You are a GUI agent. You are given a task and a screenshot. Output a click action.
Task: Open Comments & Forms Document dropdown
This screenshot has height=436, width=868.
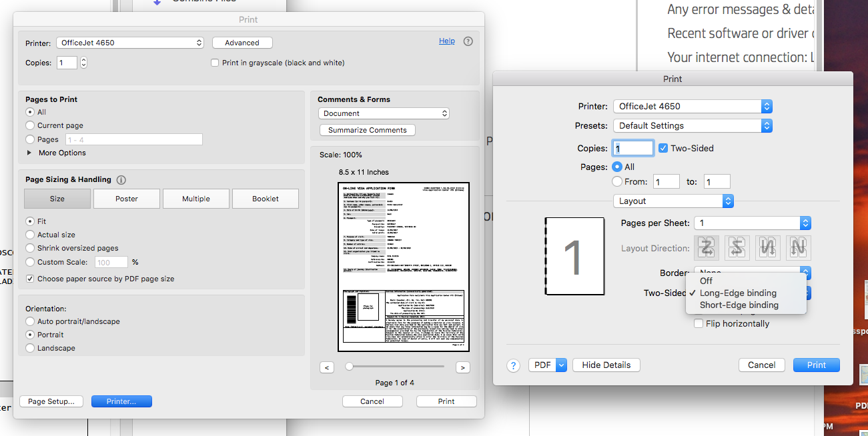click(384, 113)
